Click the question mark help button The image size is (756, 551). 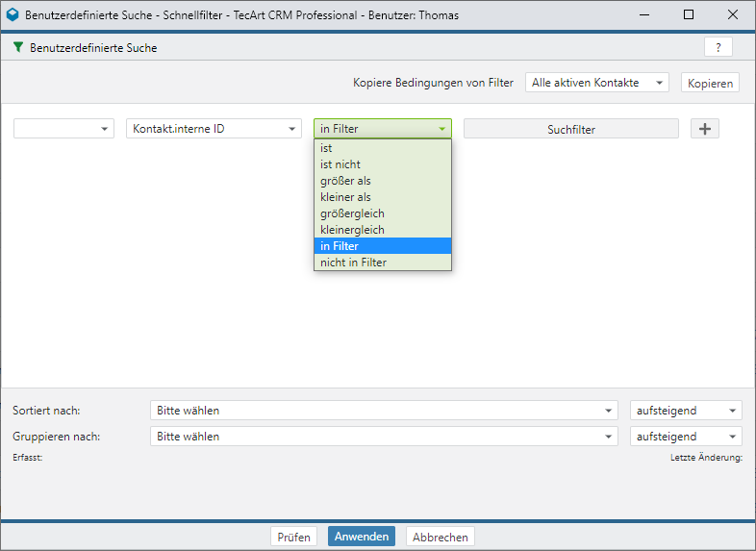718,47
